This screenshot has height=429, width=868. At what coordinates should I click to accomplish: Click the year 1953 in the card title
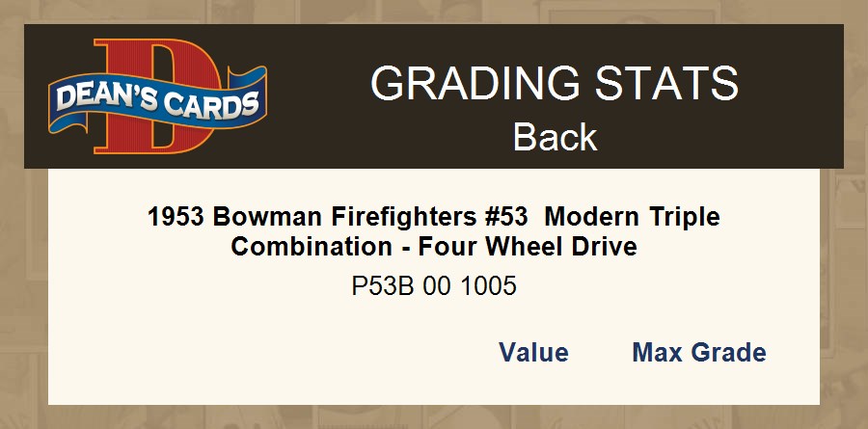pos(175,217)
